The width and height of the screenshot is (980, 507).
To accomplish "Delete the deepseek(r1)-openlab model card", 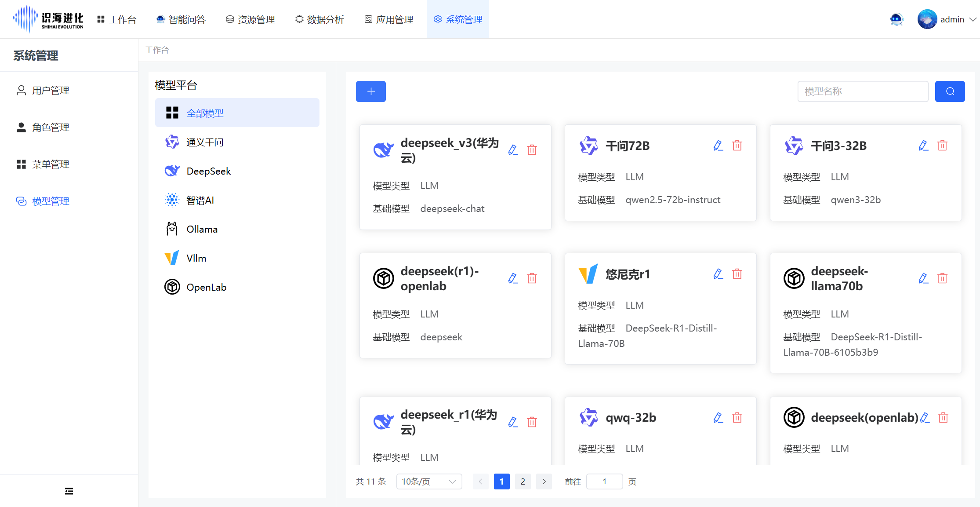I will coord(532,278).
